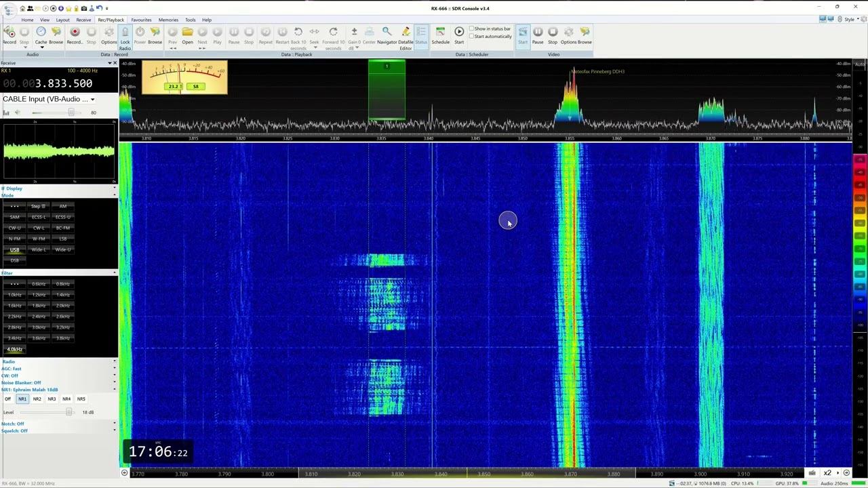Expand the AGC: Fast section
This screenshot has width=868, height=488.
[x=114, y=369]
